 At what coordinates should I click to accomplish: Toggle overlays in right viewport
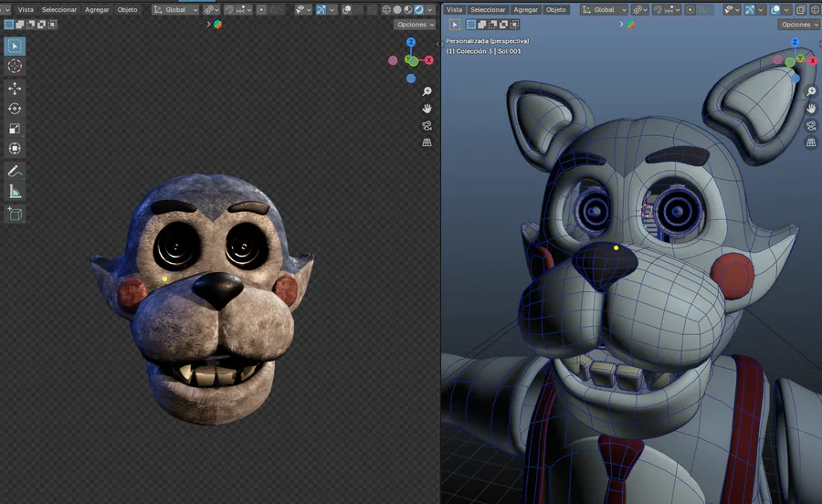(x=775, y=9)
